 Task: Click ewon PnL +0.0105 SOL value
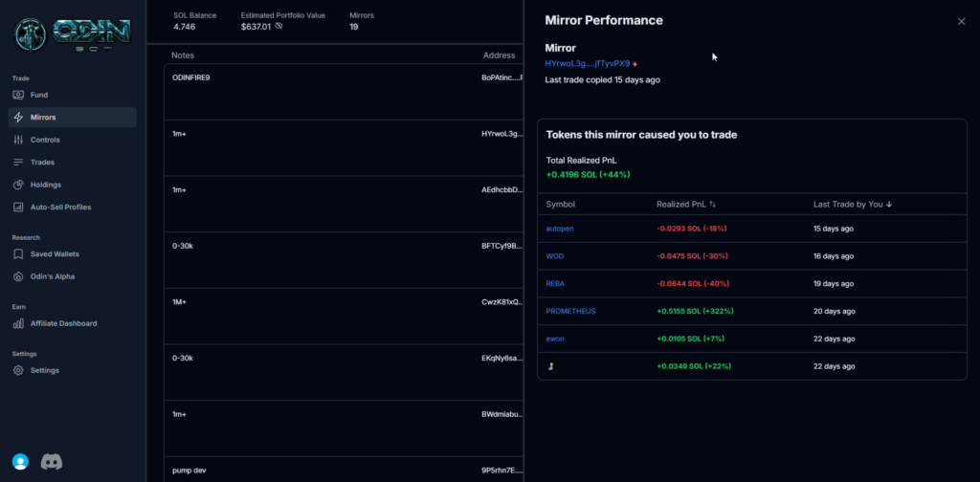point(690,339)
